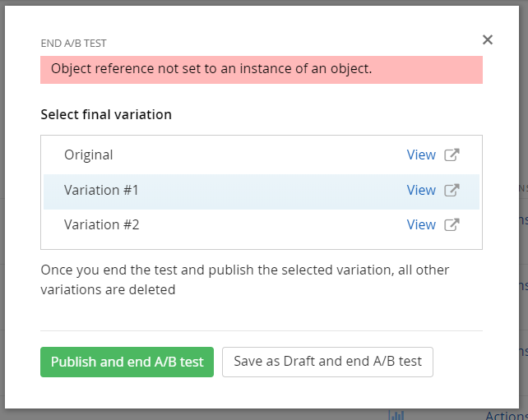Close the End A/B Test dialog
This screenshot has width=528, height=420.
pyautogui.click(x=487, y=39)
